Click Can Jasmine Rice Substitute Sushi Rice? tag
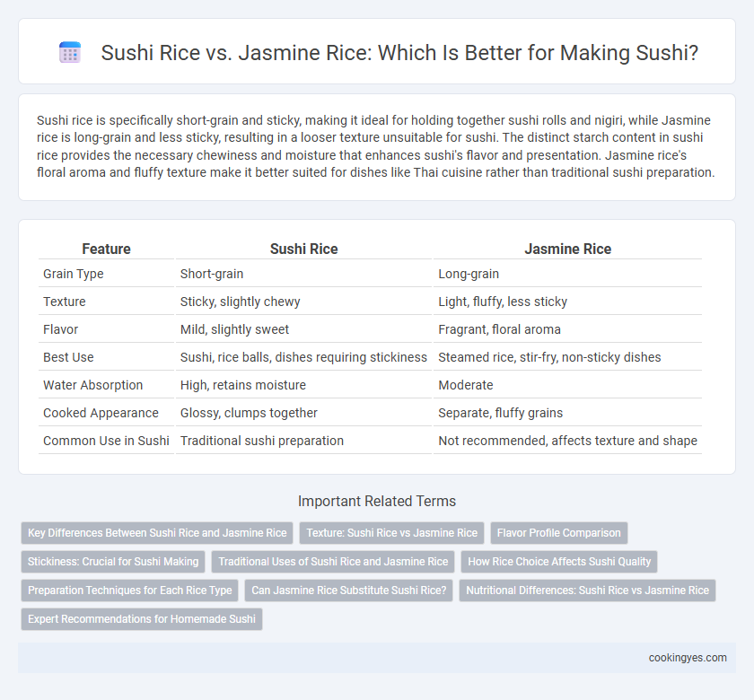 point(348,591)
